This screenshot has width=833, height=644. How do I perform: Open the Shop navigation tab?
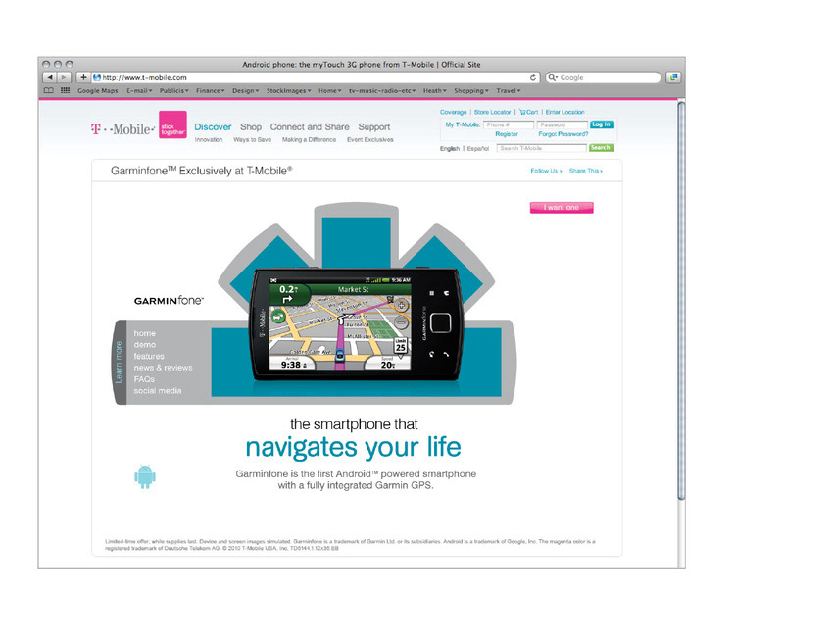coord(251,127)
